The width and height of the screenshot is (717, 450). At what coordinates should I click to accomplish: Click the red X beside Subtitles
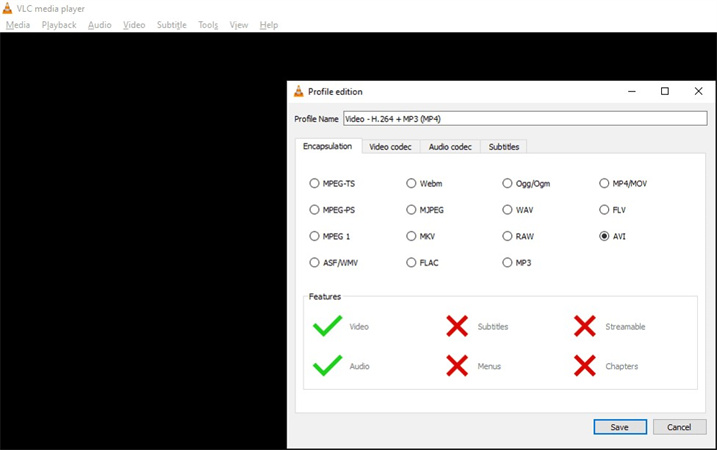(x=457, y=327)
